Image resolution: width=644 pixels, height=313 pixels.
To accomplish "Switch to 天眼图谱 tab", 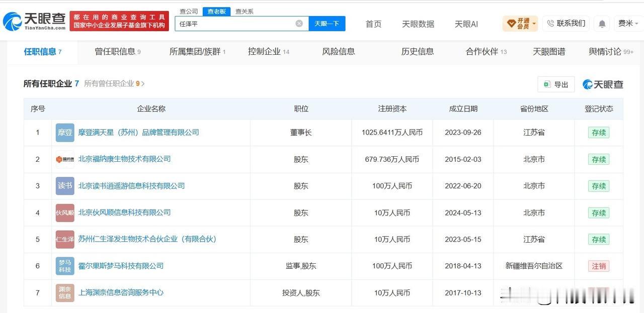I will click(x=549, y=51).
